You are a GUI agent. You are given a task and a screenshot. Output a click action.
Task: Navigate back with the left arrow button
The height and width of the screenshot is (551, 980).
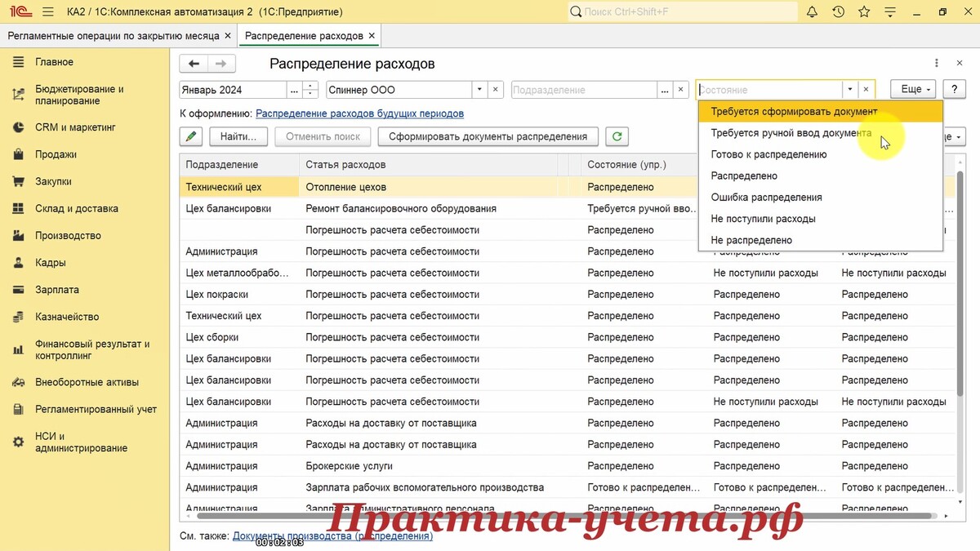194,64
